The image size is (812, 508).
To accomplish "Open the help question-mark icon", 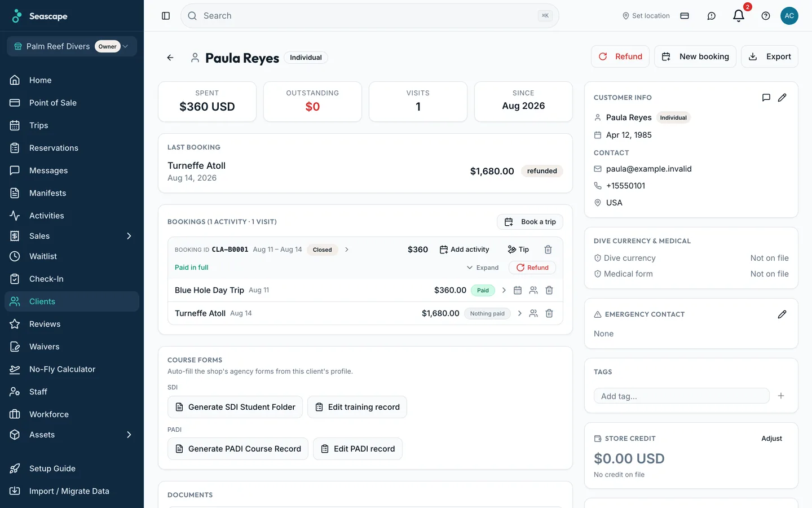I will pos(766,16).
